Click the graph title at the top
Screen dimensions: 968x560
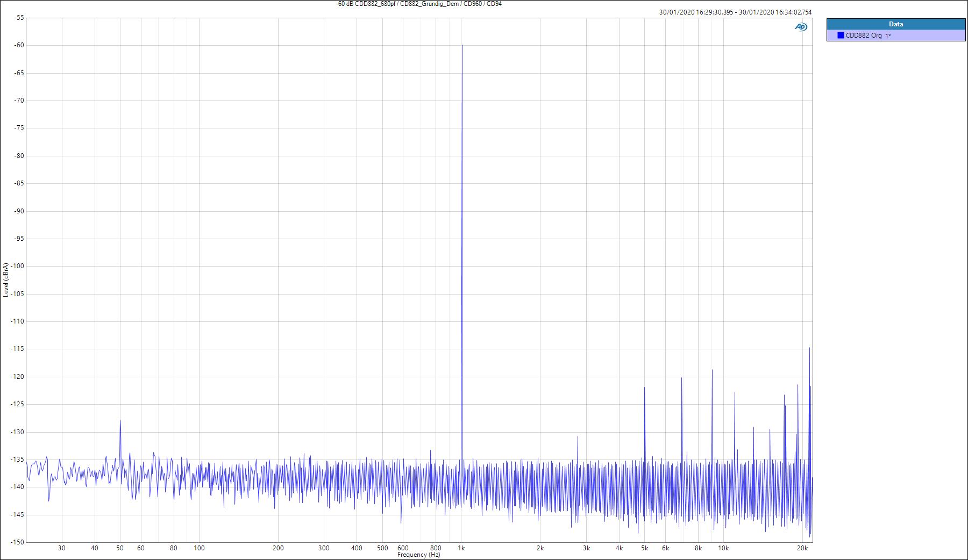pos(418,4)
